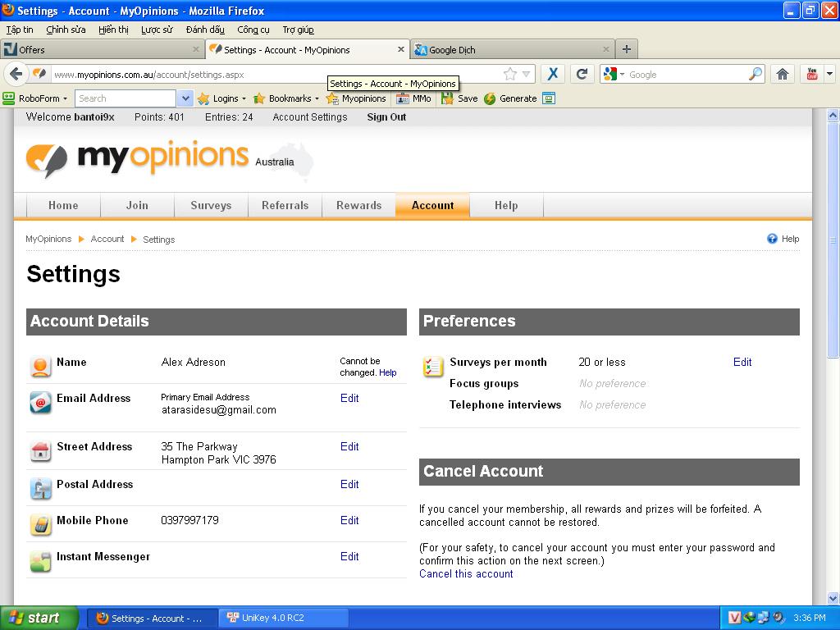Expand the URL history dropdown arrow
The width and height of the screenshot is (840, 630).
tap(526, 74)
